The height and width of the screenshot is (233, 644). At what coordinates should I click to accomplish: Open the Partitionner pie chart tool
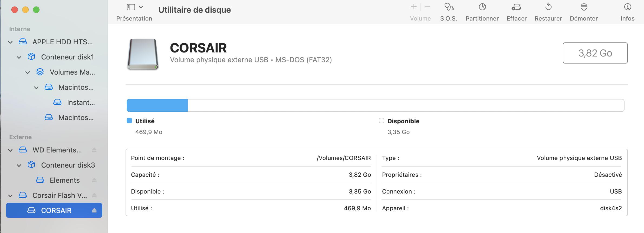click(482, 7)
